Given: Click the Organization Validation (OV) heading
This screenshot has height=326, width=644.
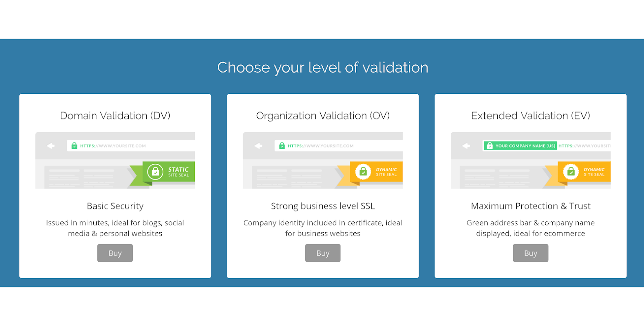Looking at the screenshot, I should pos(323,116).
